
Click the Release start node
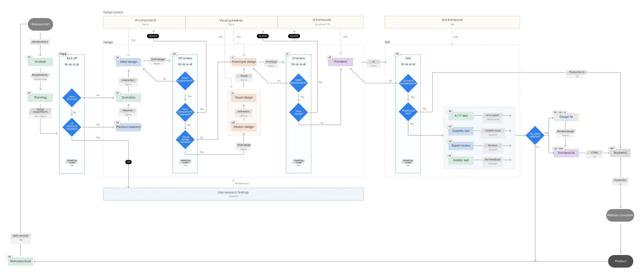tap(40, 24)
